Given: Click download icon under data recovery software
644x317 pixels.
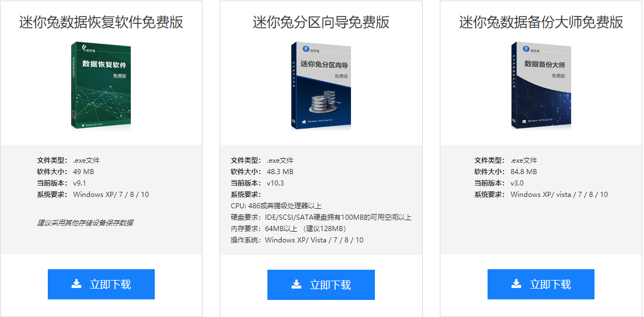Looking at the screenshot, I should click(76, 284).
